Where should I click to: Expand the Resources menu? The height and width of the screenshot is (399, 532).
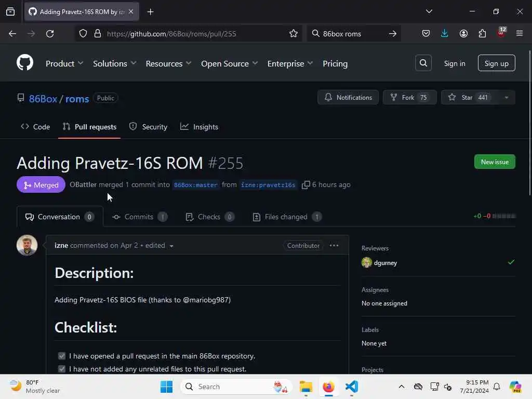point(169,63)
